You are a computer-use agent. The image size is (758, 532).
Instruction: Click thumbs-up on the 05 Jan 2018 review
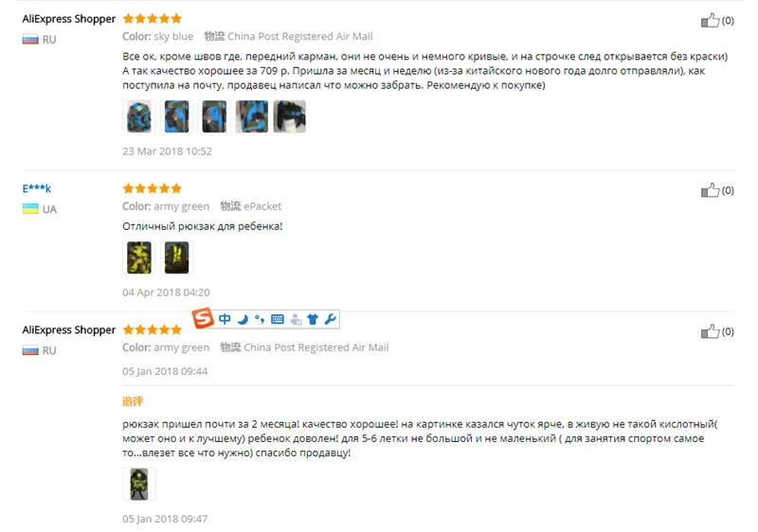[710, 331]
